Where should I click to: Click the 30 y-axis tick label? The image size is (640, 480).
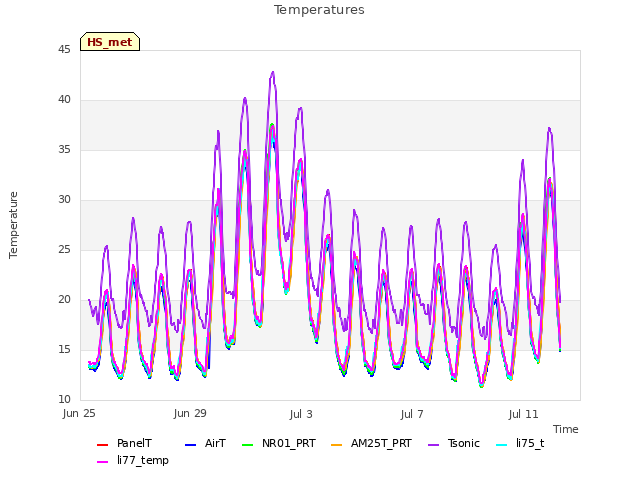pos(64,200)
